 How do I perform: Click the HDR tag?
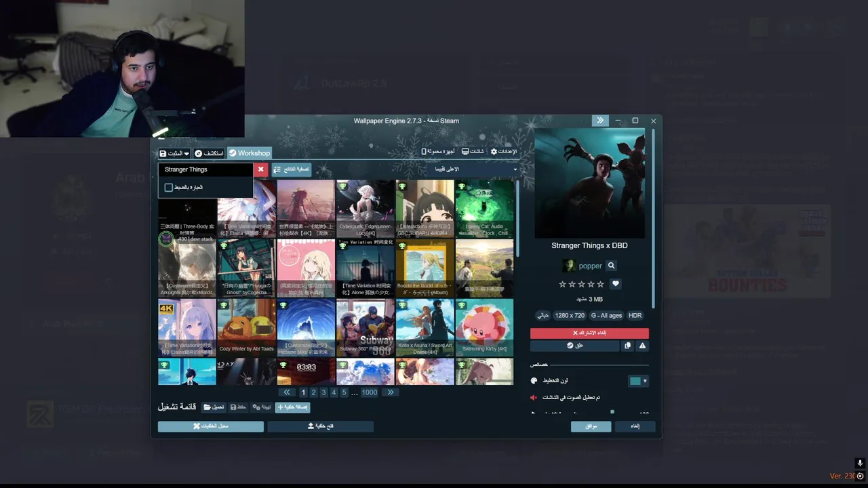[635, 315]
